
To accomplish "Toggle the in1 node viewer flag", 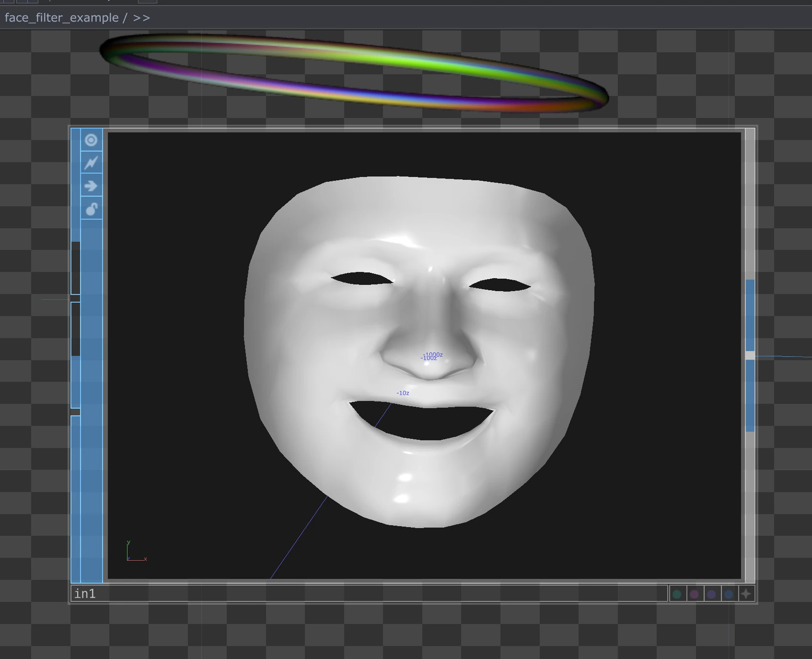I will click(x=91, y=140).
